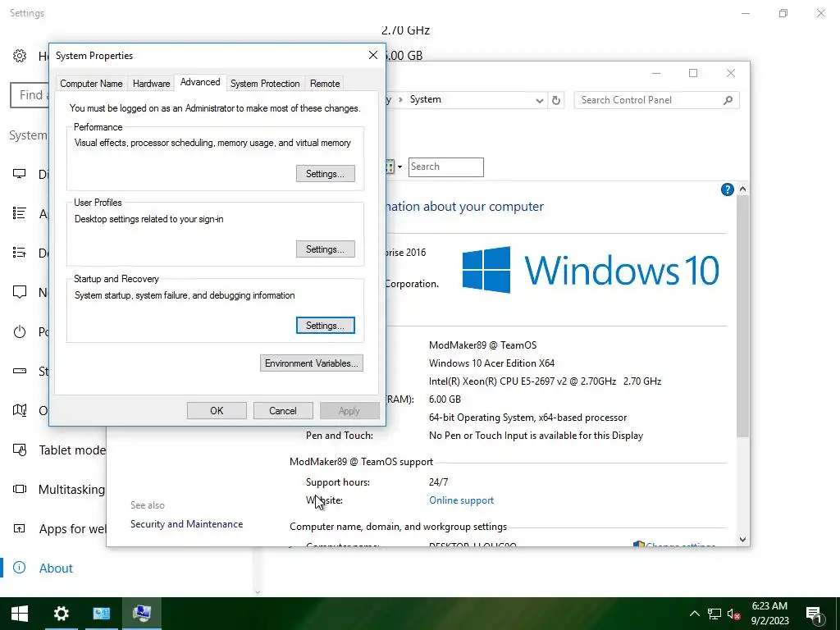Maximize the Control Panel System window

(x=693, y=73)
